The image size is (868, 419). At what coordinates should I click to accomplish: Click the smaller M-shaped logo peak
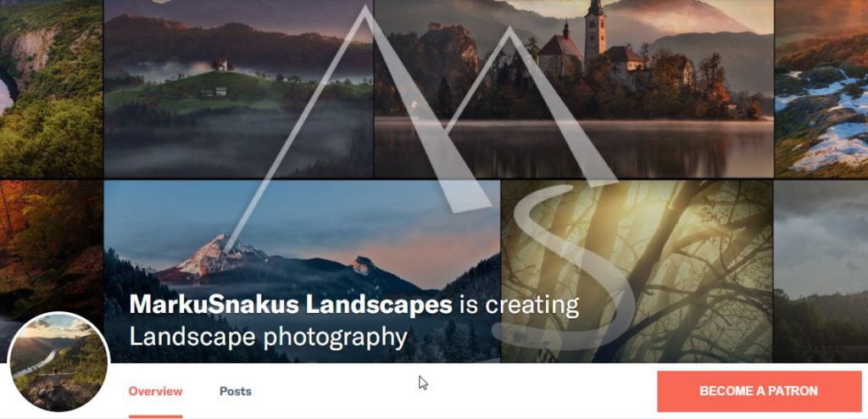click(x=509, y=33)
